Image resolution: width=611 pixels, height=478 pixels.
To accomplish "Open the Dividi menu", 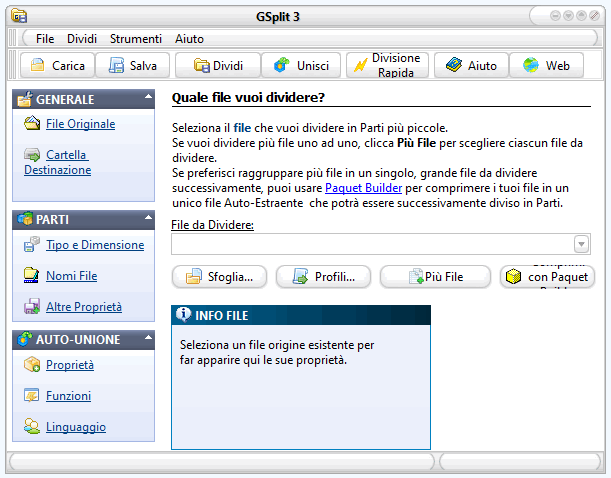I will (82, 39).
